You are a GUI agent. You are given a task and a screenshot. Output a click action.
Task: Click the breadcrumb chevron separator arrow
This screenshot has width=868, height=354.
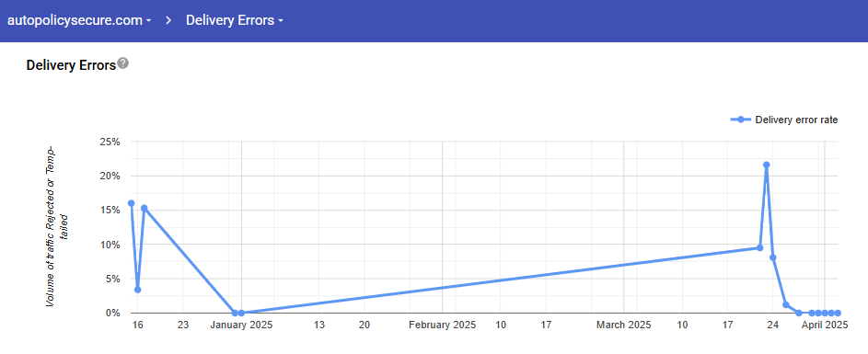pos(168,20)
